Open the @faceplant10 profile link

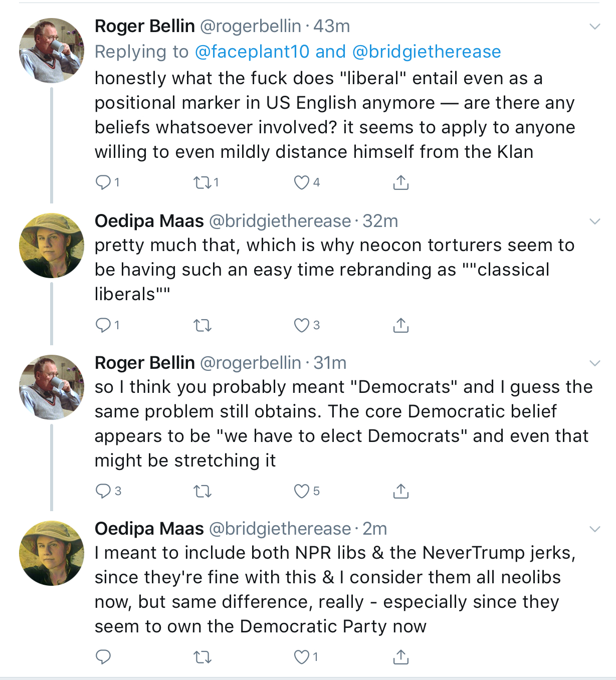(x=252, y=52)
